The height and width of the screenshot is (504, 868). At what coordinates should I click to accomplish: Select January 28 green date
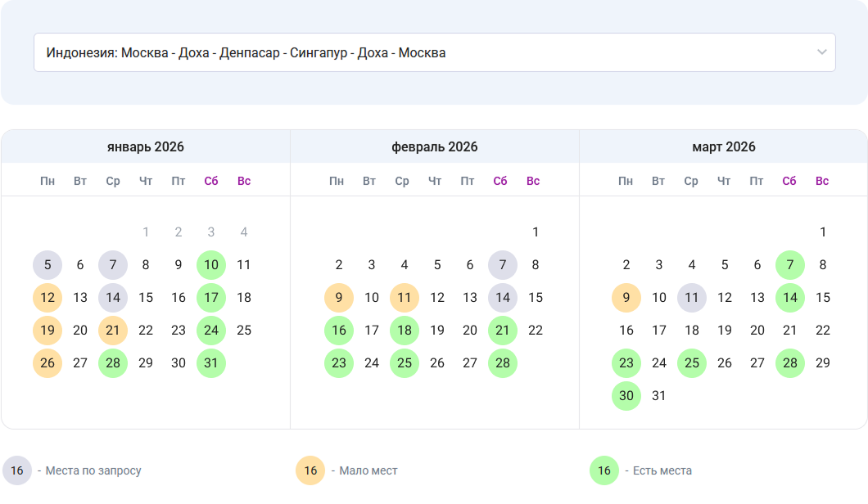point(113,363)
